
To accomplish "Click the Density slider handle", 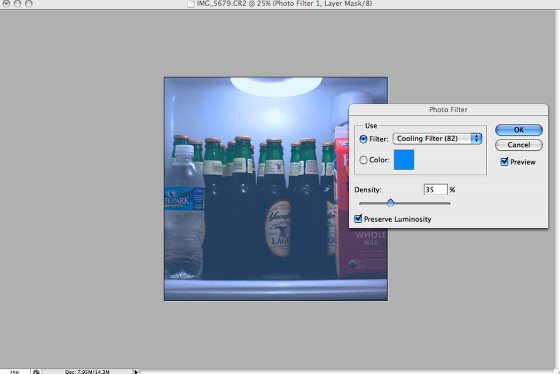I will 390,203.
